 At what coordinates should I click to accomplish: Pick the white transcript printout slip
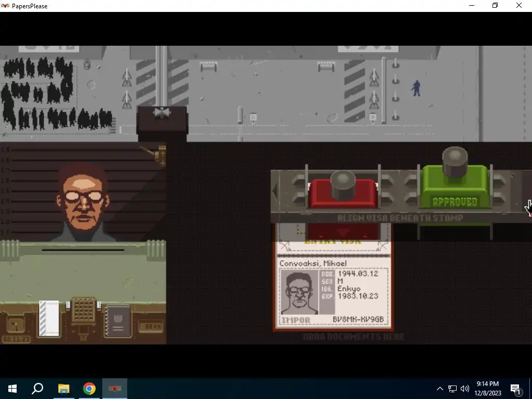click(49, 318)
